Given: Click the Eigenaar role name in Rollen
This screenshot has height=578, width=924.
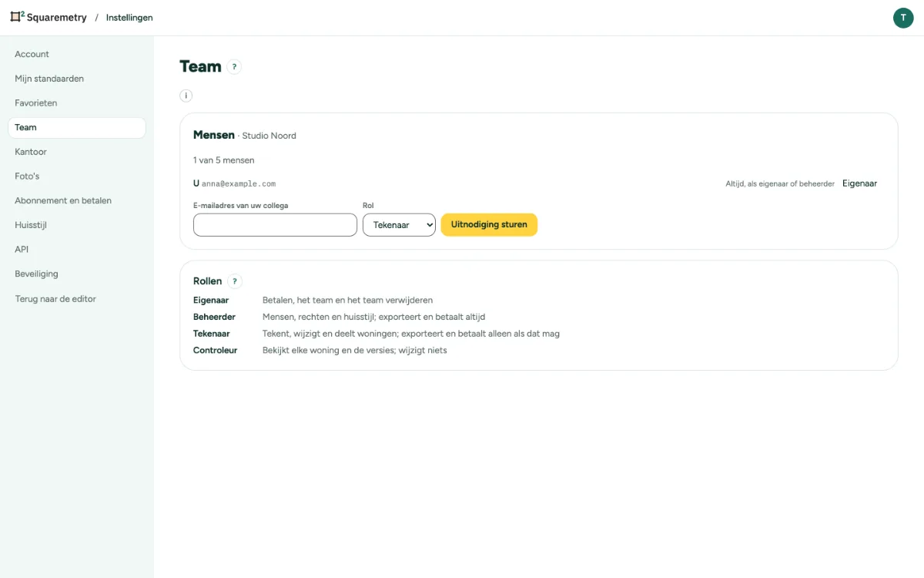Looking at the screenshot, I should (x=211, y=301).
